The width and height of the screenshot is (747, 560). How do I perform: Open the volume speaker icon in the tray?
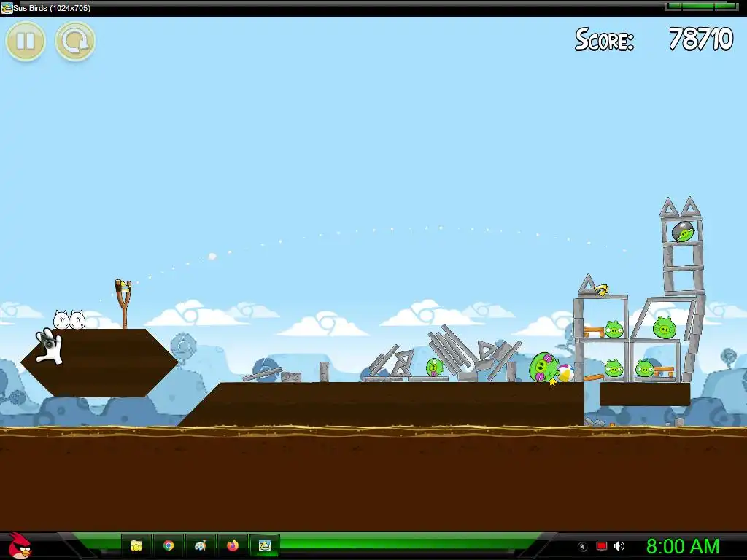click(x=619, y=546)
